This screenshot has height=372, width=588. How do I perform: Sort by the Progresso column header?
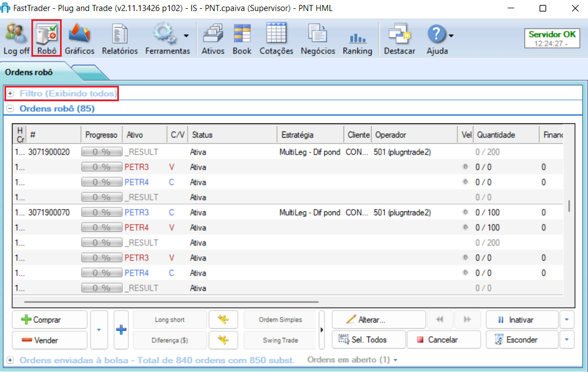[x=101, y=135]
